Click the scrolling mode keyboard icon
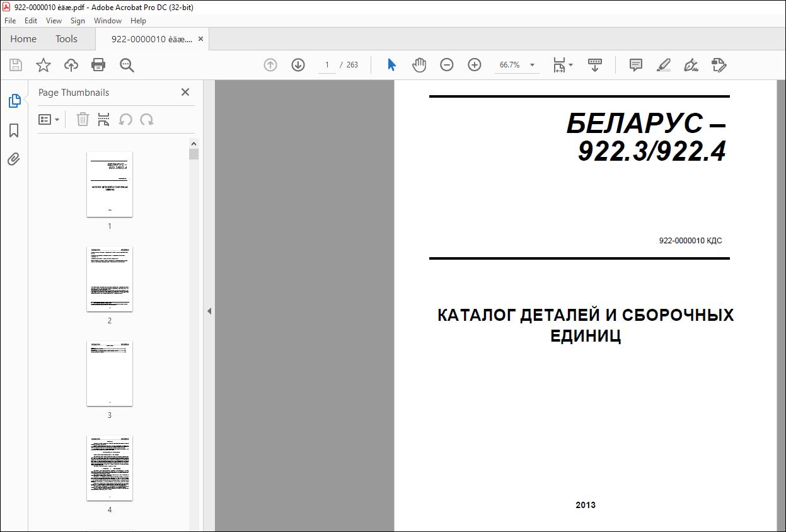The width and height of the screenshot is (786, 532). click(x=595, y=65)
